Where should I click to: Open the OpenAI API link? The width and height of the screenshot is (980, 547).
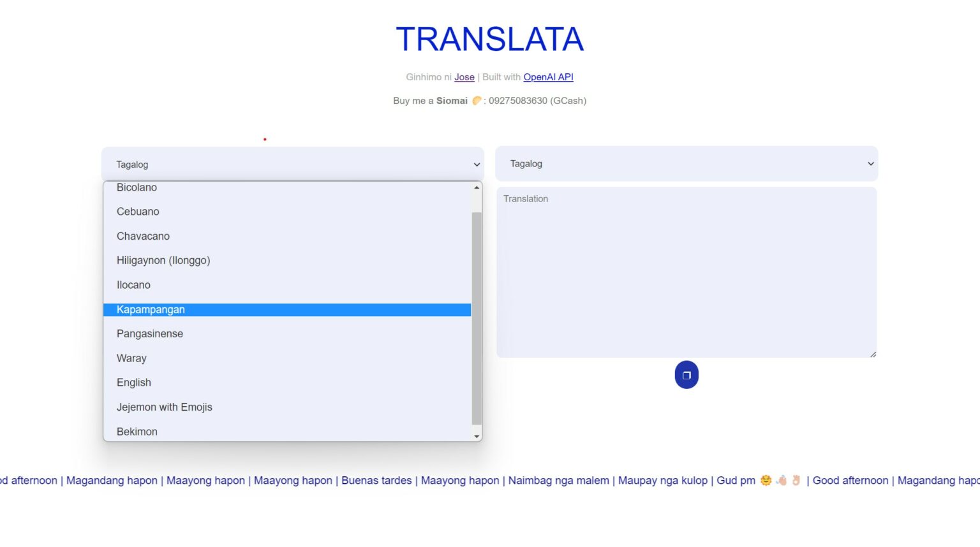pos(548,77)
